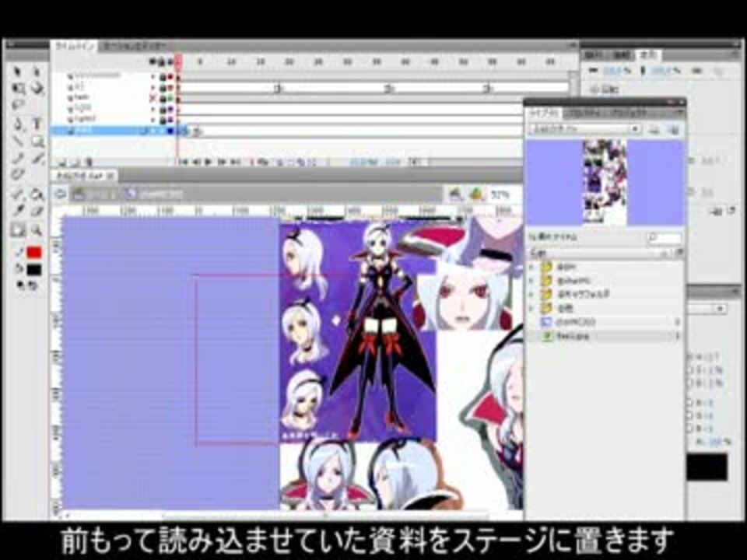Delete layer with trash icon
Image resolution: width=747 pixels, height=560 pixels.
pyautogui.click(x=89, y=163)
